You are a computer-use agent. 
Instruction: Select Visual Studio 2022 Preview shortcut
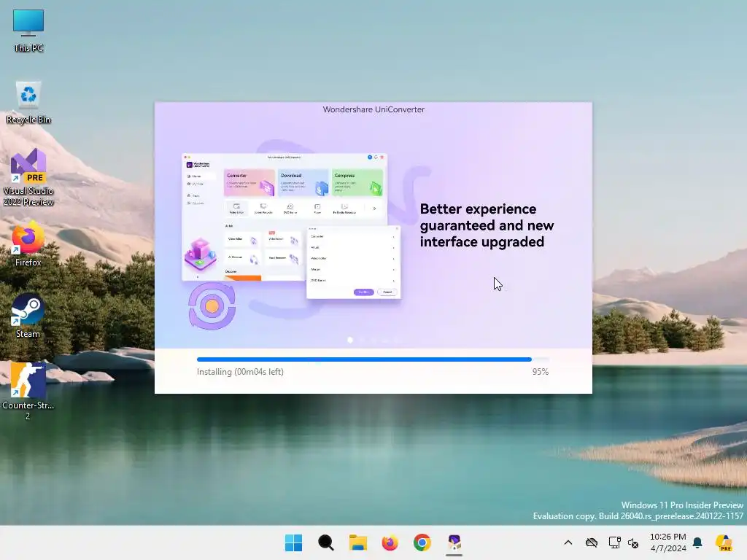click(x=28, y=177)
